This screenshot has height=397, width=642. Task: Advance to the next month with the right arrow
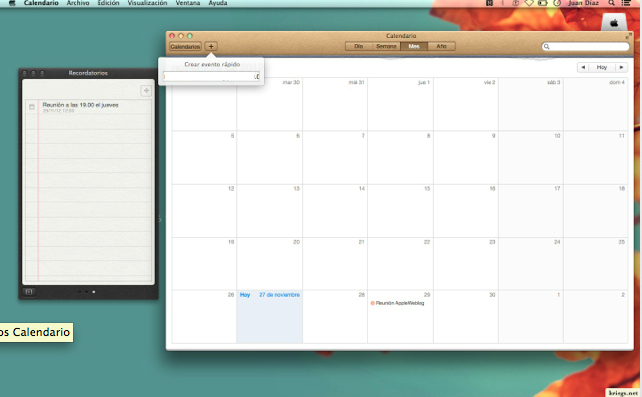point(622,67)
